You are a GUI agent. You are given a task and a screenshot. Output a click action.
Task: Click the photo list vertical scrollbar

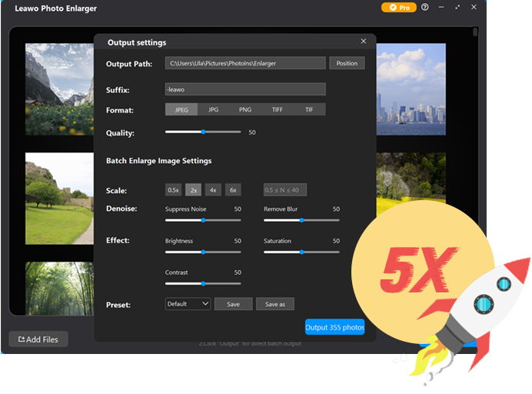click(475, 32)
